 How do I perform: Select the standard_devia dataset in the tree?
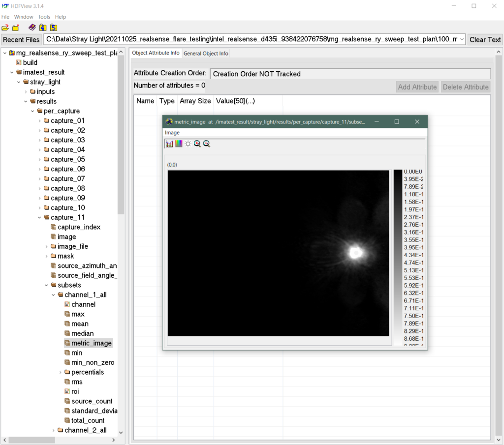click(94, 411)
